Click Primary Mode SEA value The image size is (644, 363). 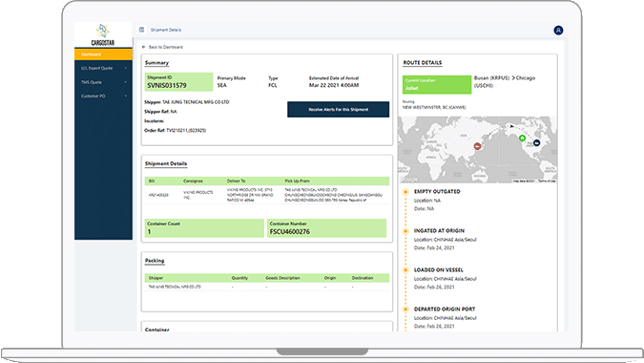(x=221, y=86)
